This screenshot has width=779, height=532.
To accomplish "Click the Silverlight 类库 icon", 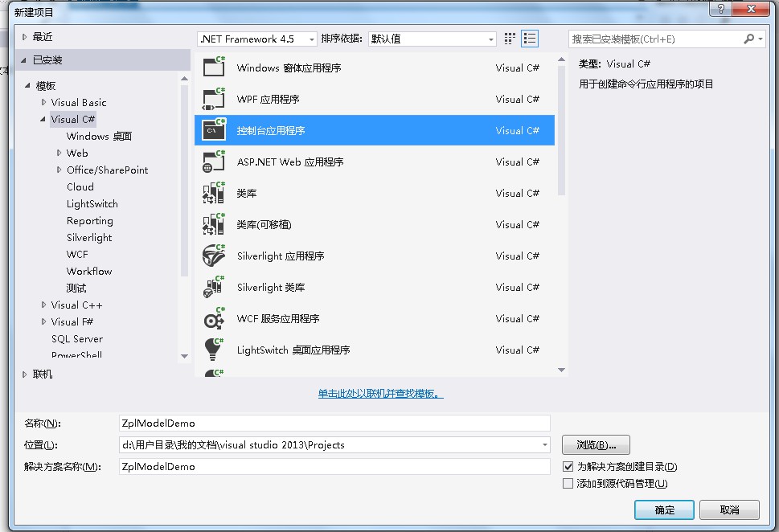I will point(214,287).
